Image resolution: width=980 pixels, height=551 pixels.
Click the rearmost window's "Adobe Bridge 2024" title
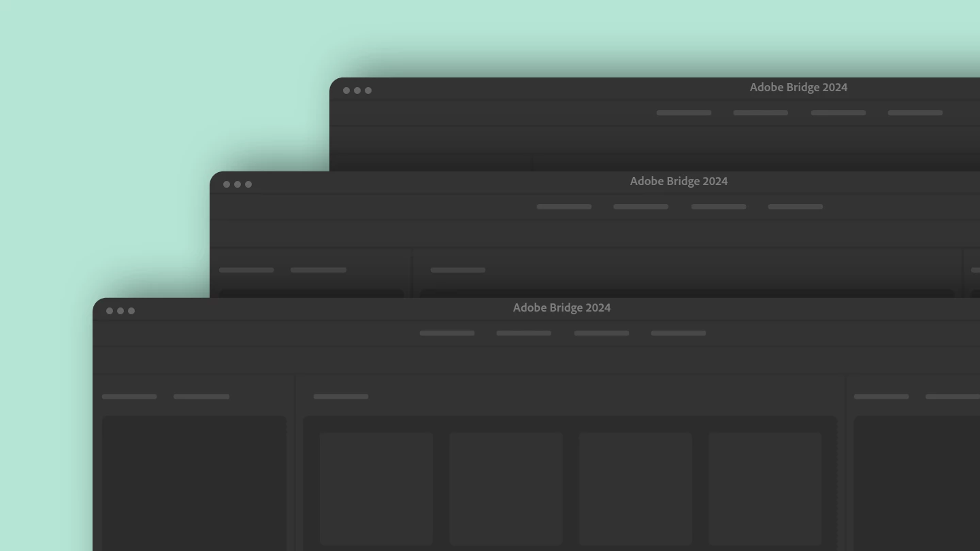click(798, 88)
